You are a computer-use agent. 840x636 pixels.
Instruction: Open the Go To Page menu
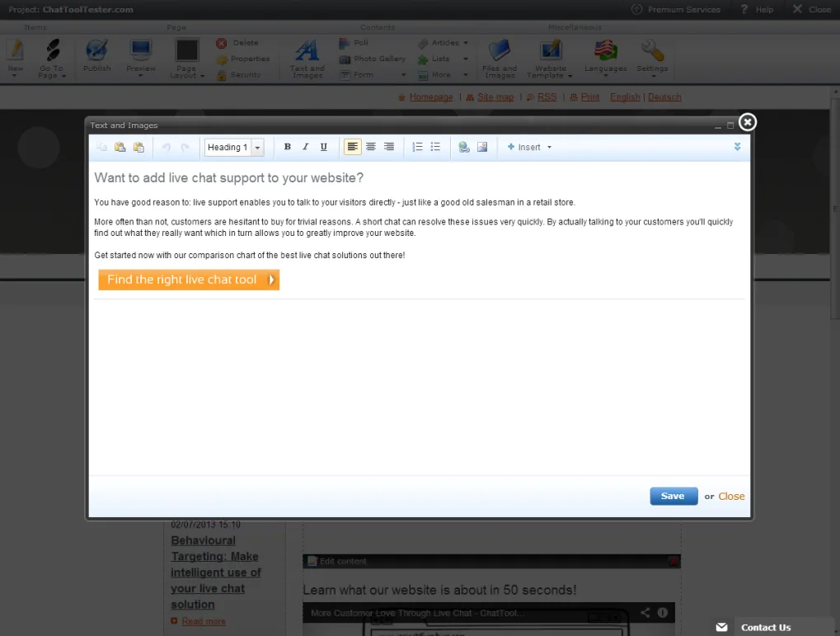(x=52, y=58)
